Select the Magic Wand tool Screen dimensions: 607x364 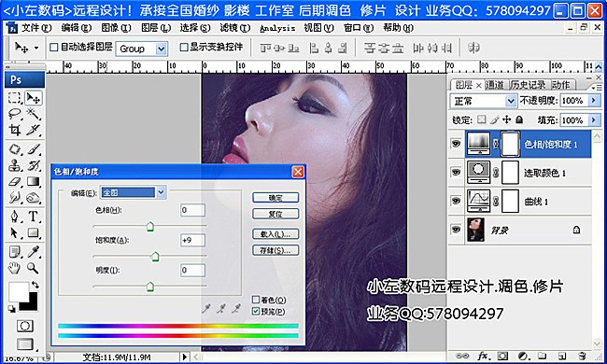pyautogui.click(x=34, y=114)
